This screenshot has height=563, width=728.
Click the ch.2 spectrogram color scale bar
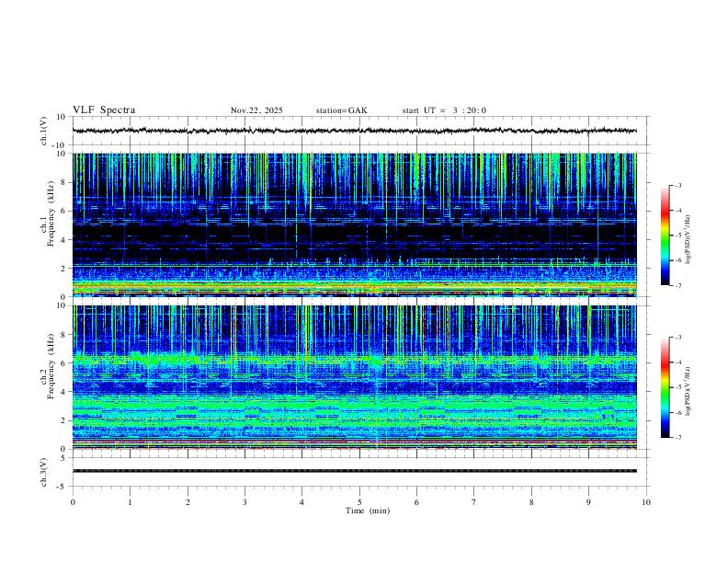[x=665, y=387]
